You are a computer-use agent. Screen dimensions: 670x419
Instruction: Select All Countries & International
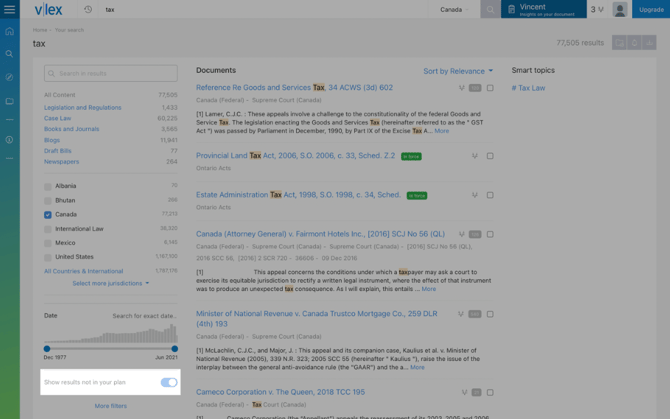(x=83, y=271)
